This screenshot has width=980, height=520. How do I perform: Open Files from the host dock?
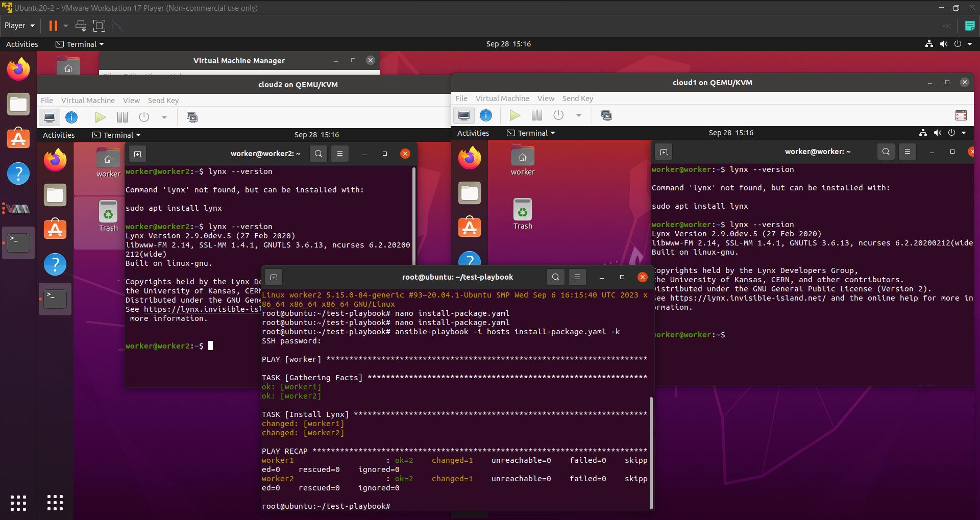click(18, 104)
